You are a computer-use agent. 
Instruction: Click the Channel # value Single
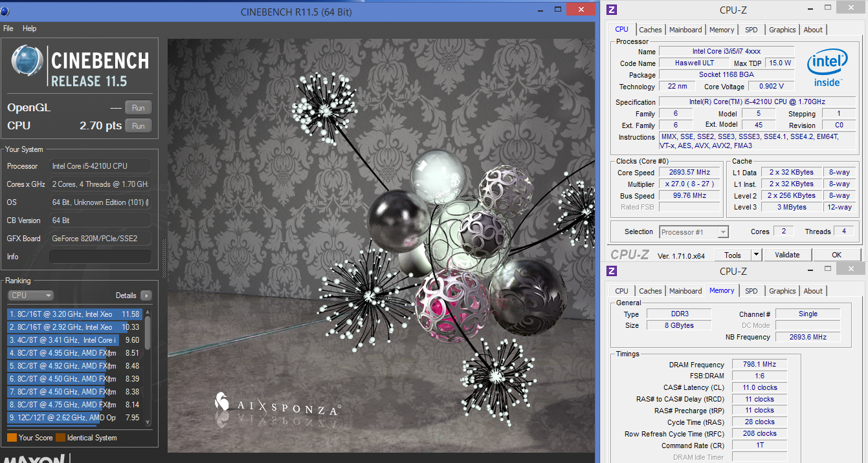(x=808, y=314)
